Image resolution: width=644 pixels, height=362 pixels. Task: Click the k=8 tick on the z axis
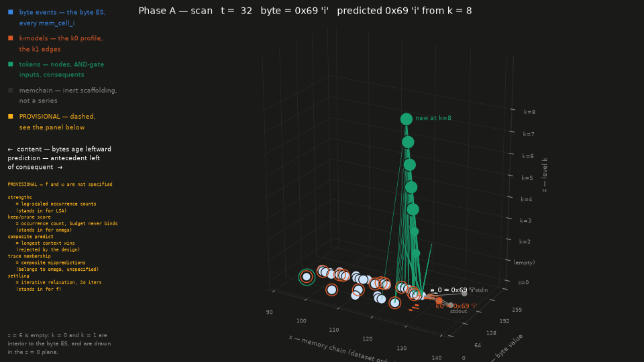pyautogui.click(x=529, y=112)
